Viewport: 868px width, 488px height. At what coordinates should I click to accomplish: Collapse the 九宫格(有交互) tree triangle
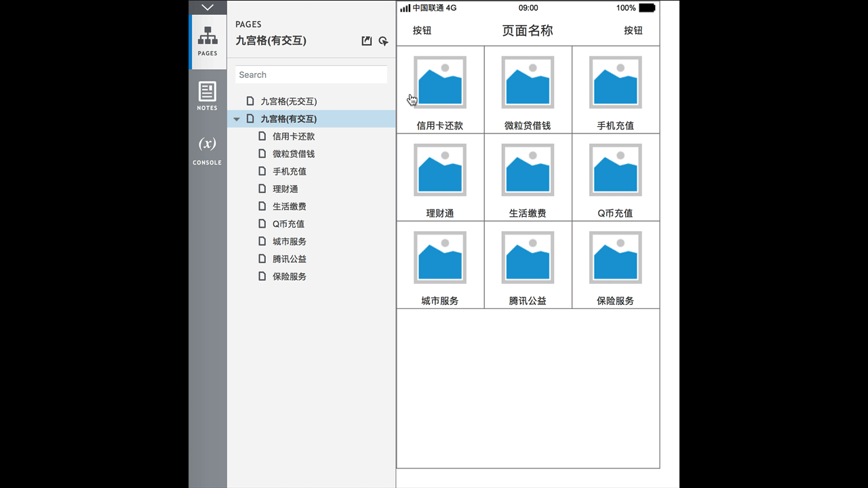(237, 119)
